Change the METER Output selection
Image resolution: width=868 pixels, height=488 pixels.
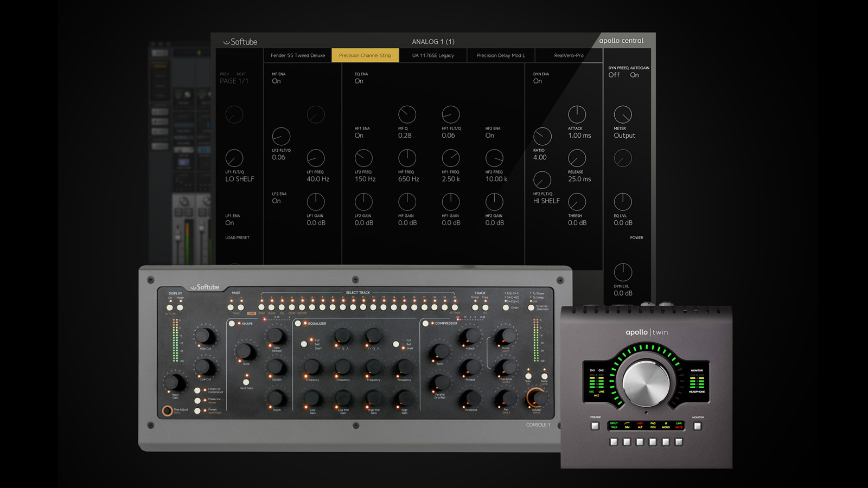(624, 136)
